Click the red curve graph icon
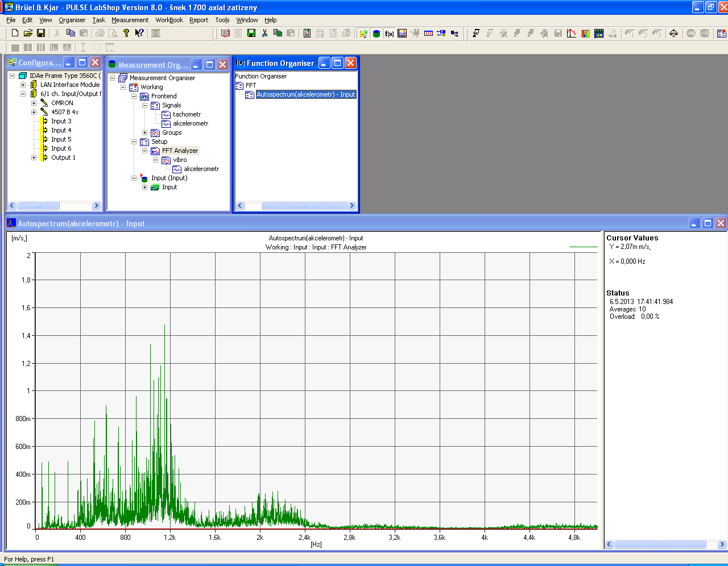 (x=572, y=34)
